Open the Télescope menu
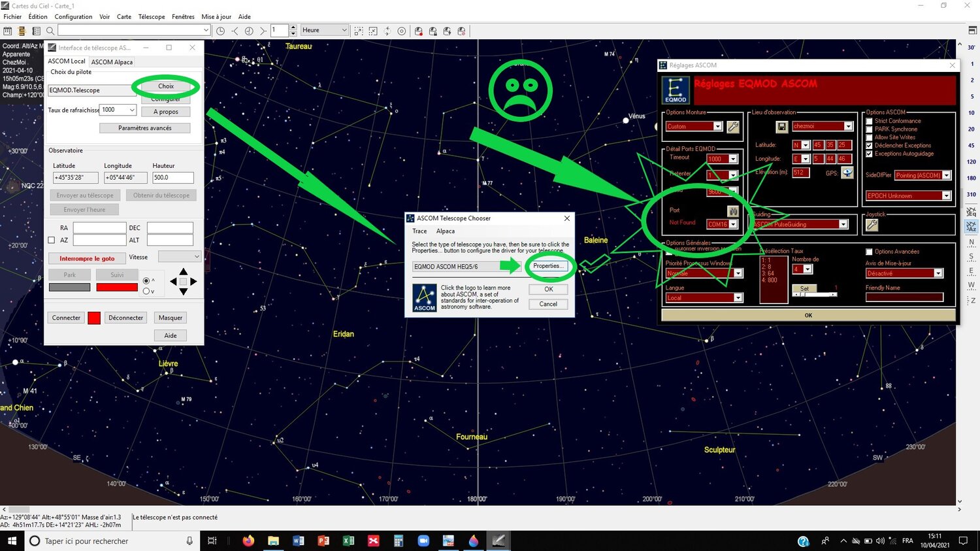 pyautogui.click(x=152, y=17)
